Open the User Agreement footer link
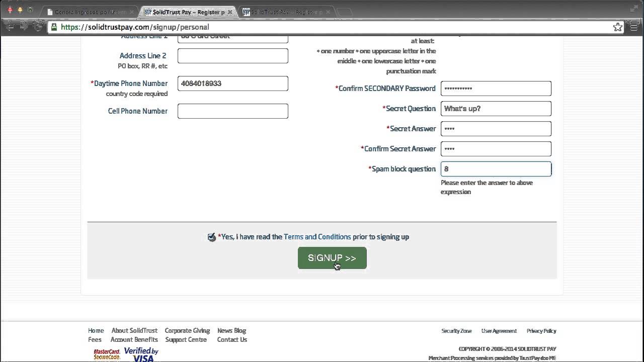The width and height of the screenshot is (644, 362). point(499,331)
